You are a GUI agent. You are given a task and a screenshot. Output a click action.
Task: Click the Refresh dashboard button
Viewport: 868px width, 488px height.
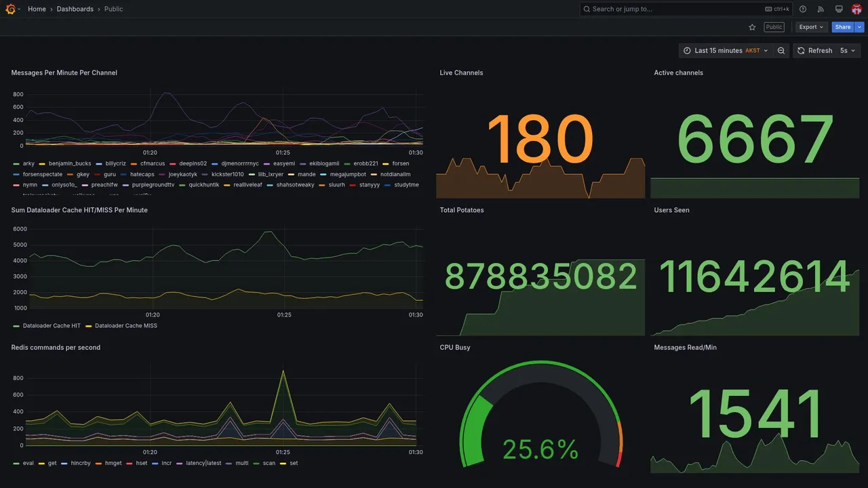814,51
